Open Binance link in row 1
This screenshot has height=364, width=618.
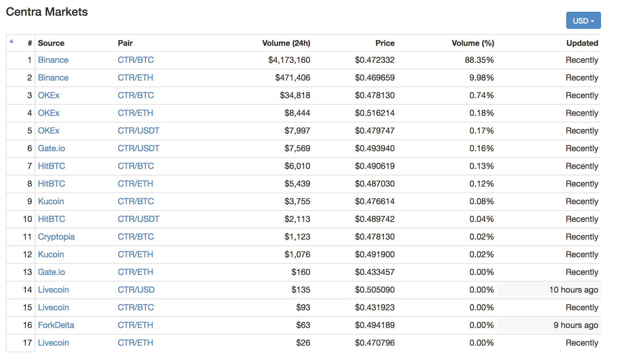(53, 60)
